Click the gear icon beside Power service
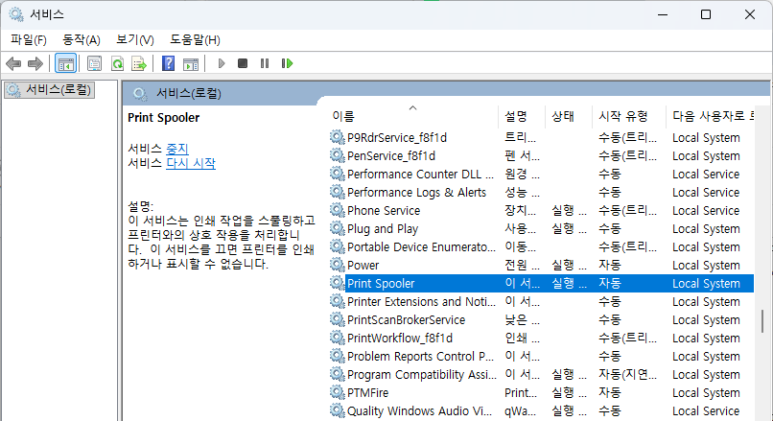 tap(337, 265)
